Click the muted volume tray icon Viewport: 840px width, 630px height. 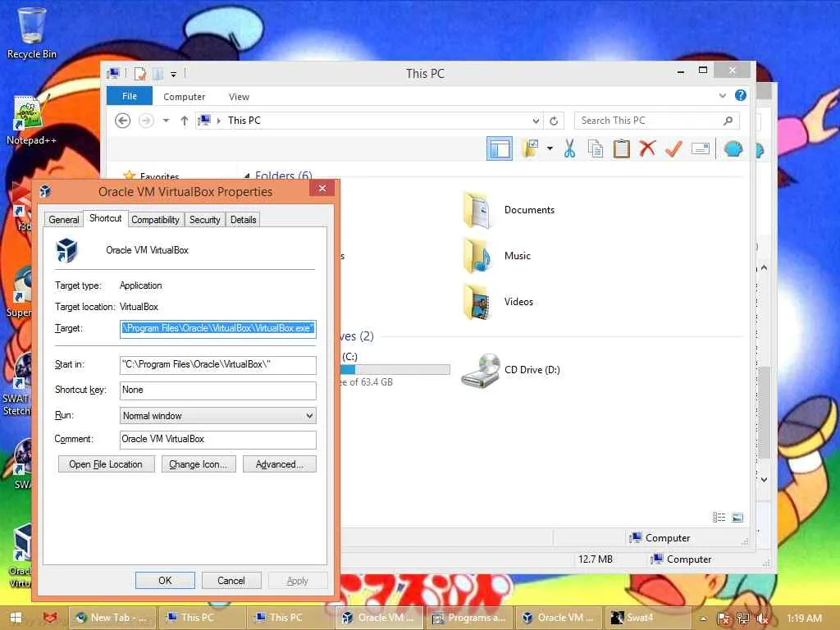point(763,619)
